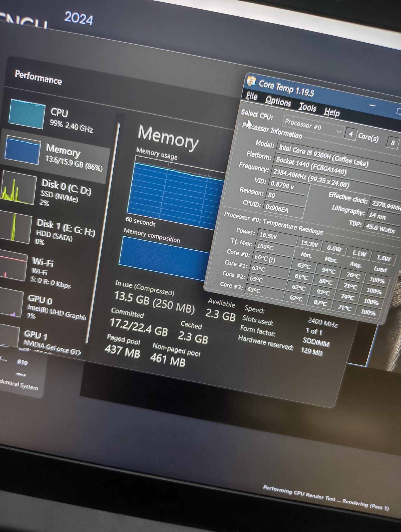This screenshot has height=532, width=401.
Task: Select GPU 0 Intel UHD Graphics entry
Action: pos(43,308)
